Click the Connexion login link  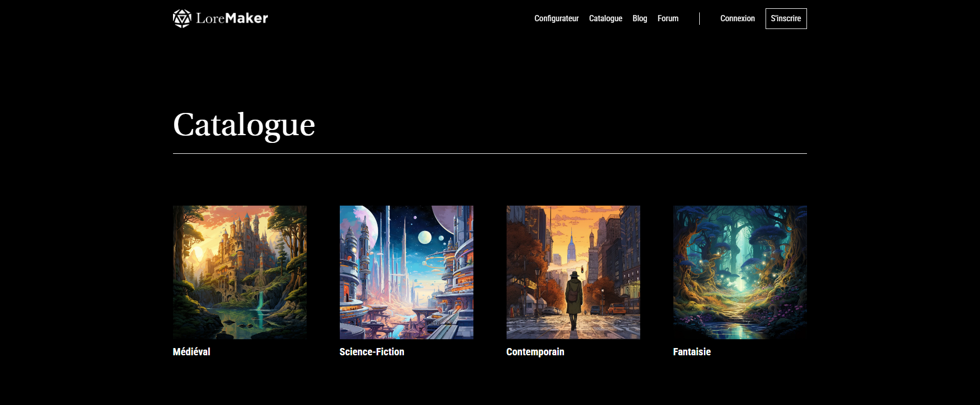coord(737,19)
